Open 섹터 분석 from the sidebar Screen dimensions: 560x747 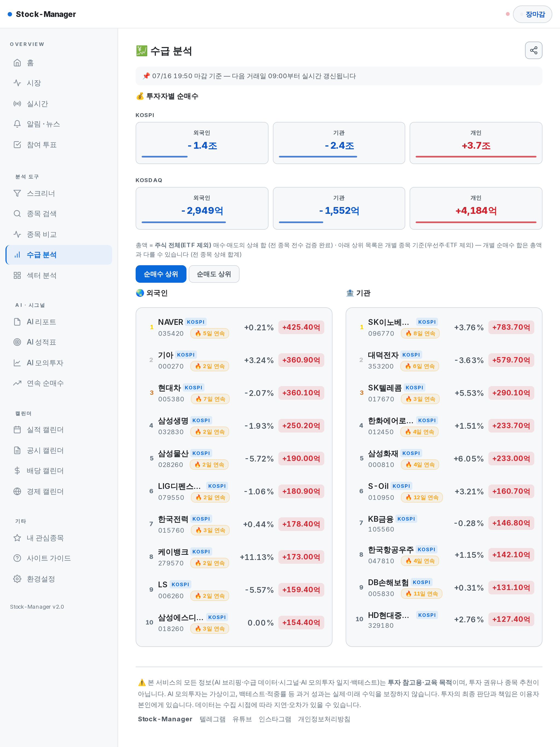click(x=59, y=275)
